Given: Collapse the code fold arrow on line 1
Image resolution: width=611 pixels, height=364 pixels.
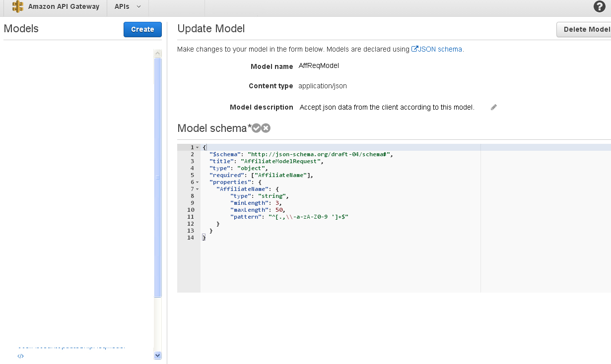Looking at the screenshot, I should click(x=197, y=148).
